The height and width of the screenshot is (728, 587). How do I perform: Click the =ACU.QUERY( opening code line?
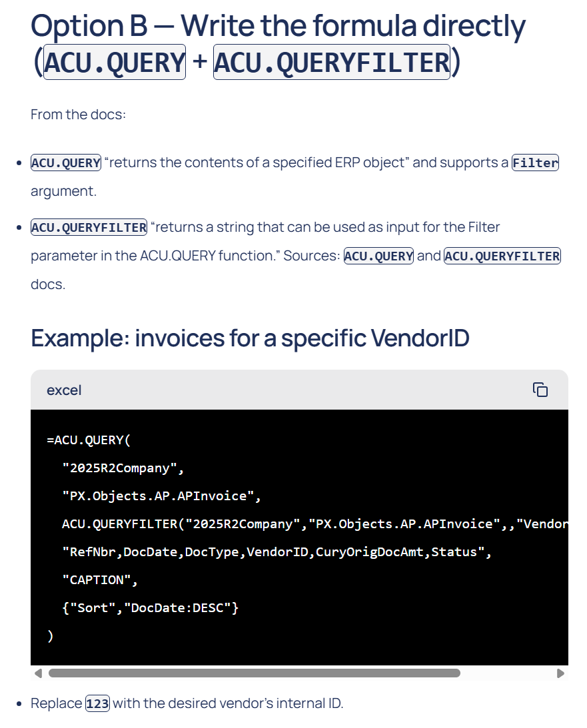(x=85, y=440)
